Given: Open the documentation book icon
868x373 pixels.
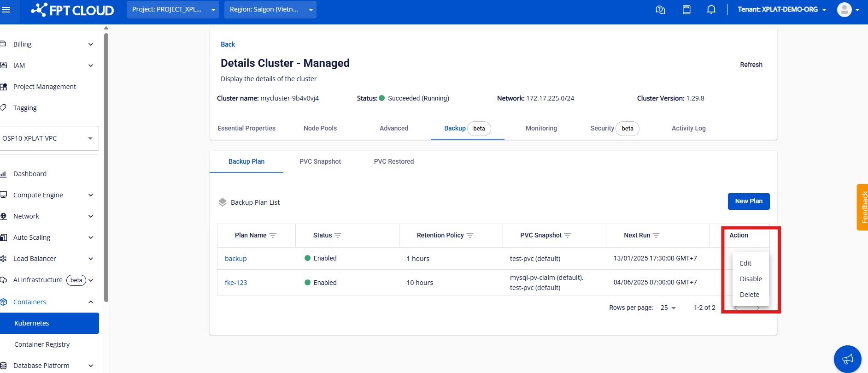Looking at the screenshot, I should click(x=686, y=10).
